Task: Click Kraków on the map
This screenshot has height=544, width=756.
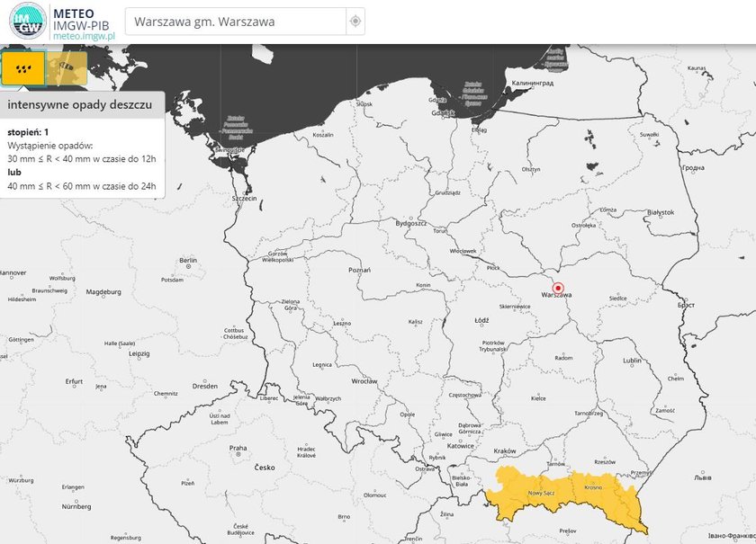Action: click(x=505, y=451)
